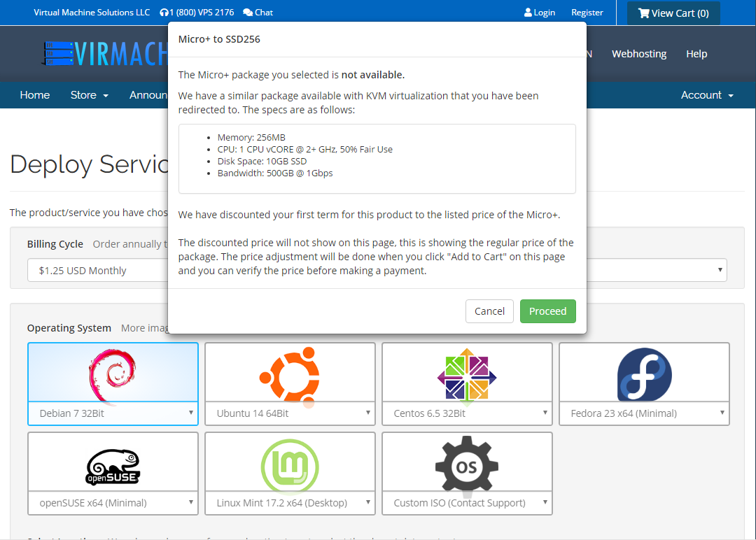Click the Virtual Machine Solutions LLC text
This screenshot has height=540, width=756.
click(x=92, y=13)
